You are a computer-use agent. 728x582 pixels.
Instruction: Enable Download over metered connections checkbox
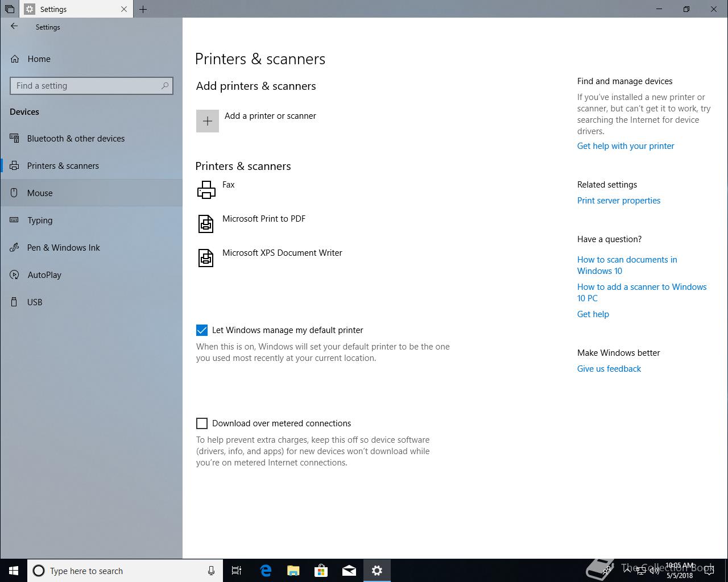coord(202,423)
